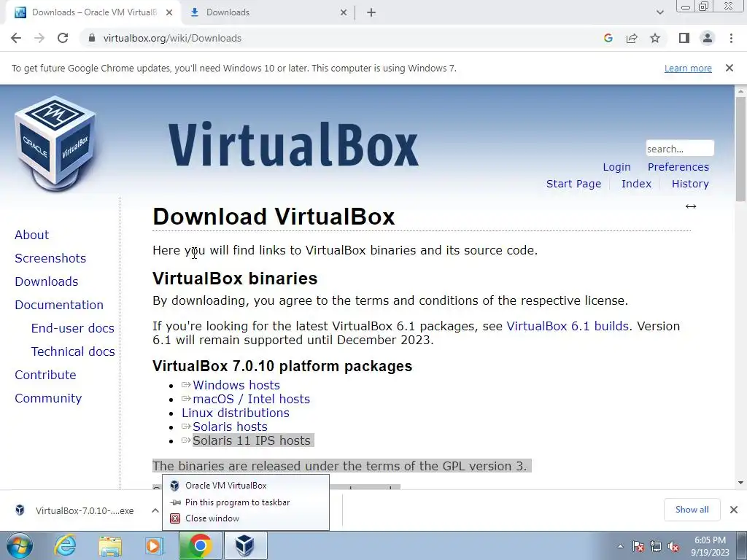747x560 pixels.
Task: Open the History link
Action: point(690,184)
